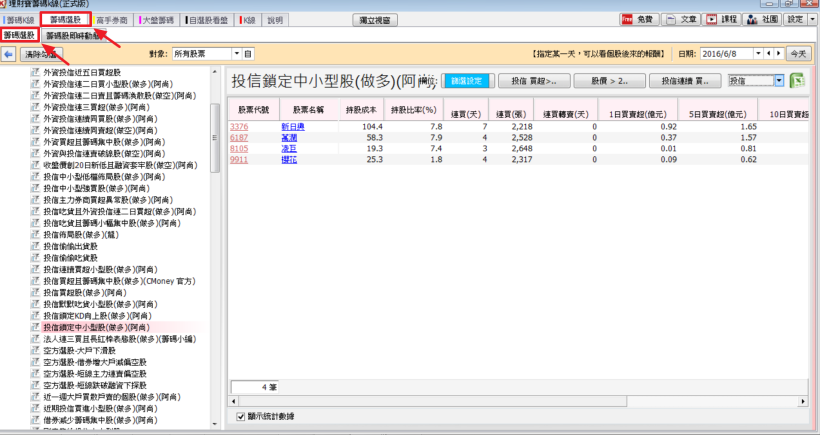This screenshot has width=820, height=435.
Task: Select 投信鎖定中小型股(做多)(阿尚) in list
Action: pyautogui.click(x=97, y=327)
